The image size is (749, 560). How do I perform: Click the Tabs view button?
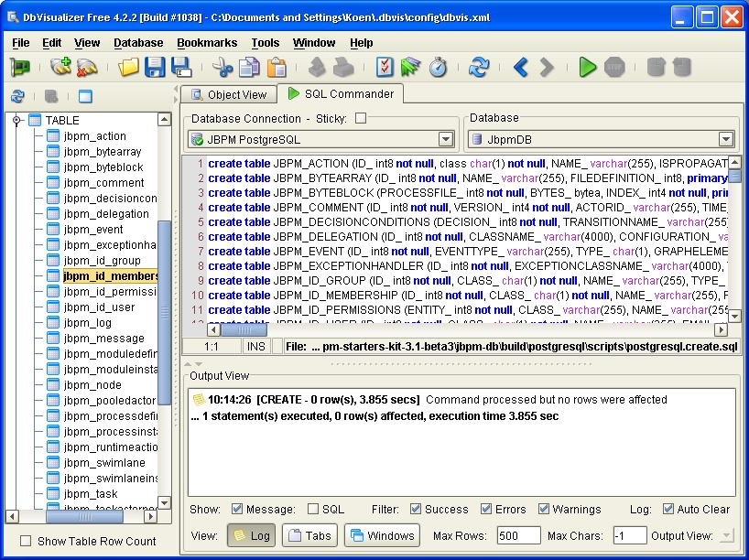pyautogui.click(x=309, y=535)
